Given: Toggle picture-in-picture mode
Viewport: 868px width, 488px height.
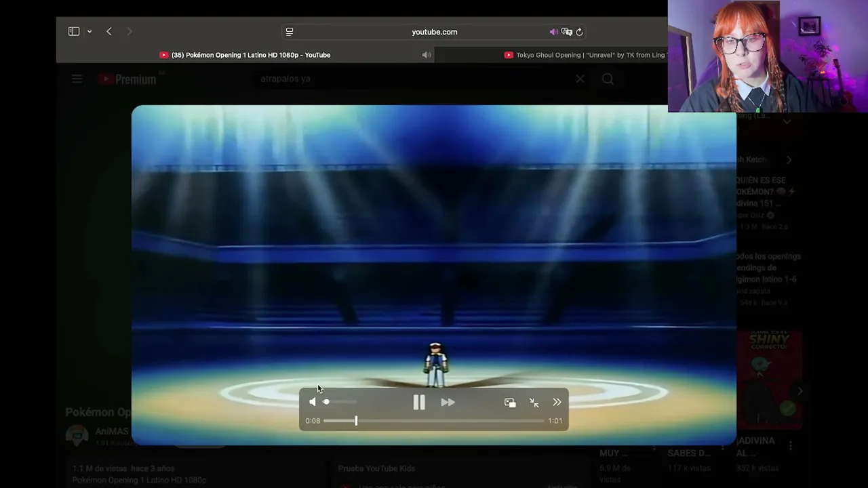Looking at the screenshot, I should coord(510,403).
